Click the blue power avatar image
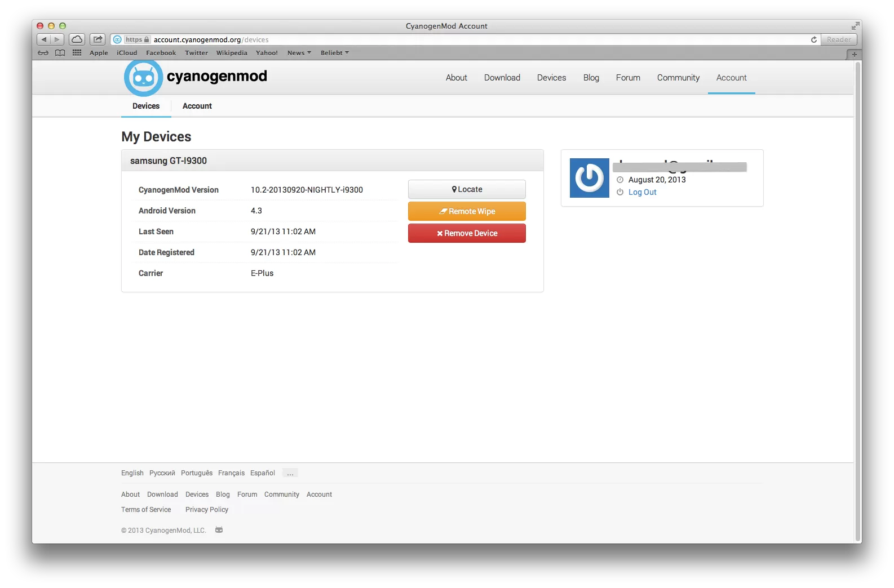The image size is (894, 588). click(590, 178)
